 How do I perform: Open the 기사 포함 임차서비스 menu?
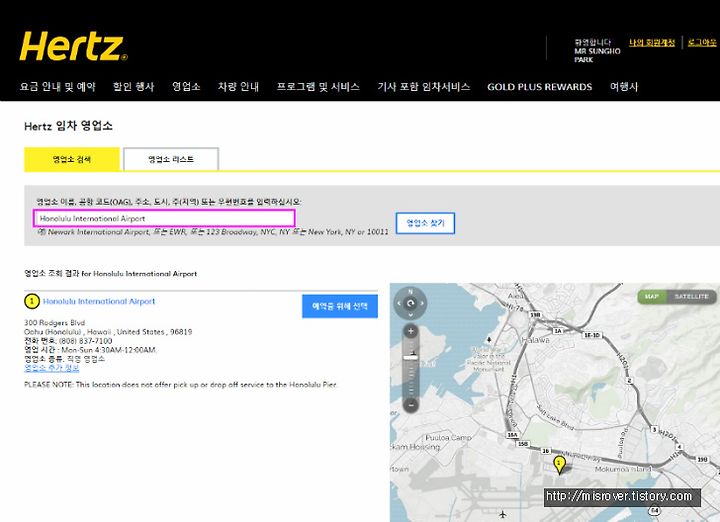coord(423,87)
